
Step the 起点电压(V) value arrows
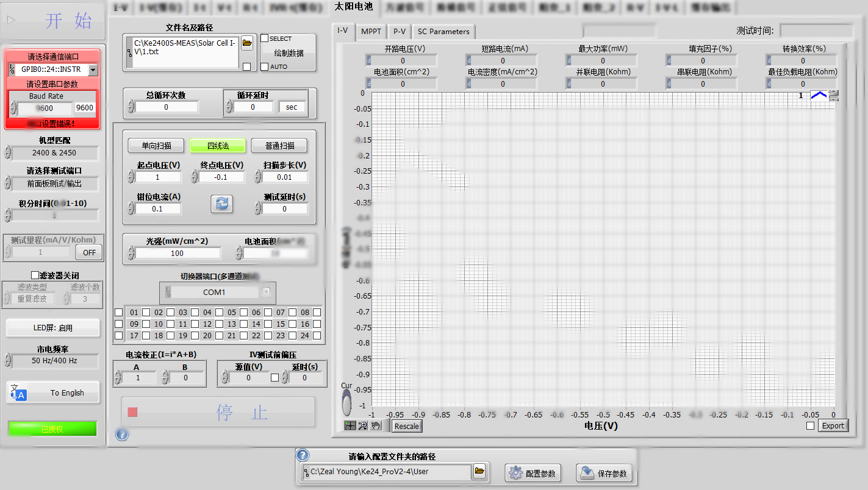pyautogui.click(x=131, y=177)
